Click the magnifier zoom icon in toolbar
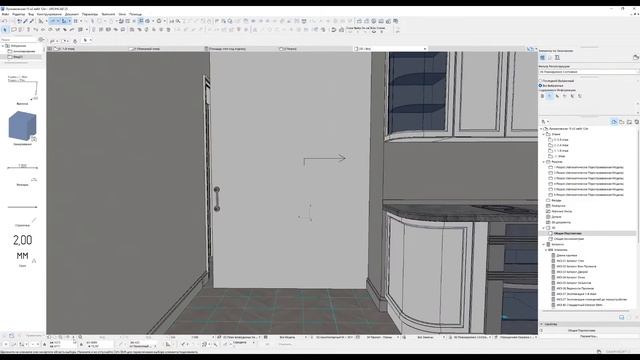The height and width of the screenshot is (360, 640). (x=230, y=21)
